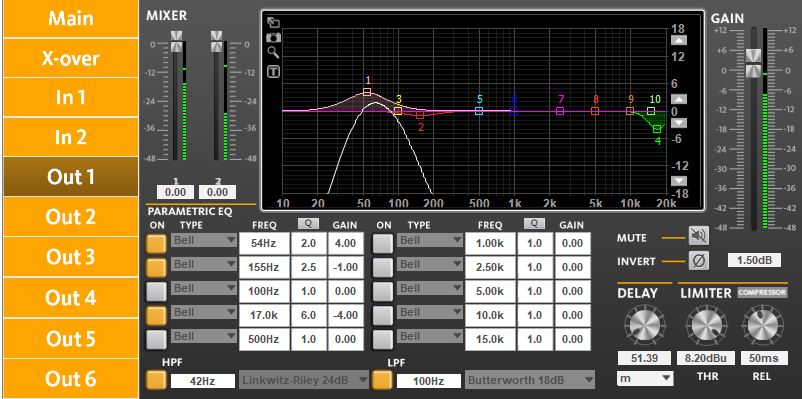Click the up-arrow just above 0 on graph scale
This screenshot has width=802, height=399.
pyautogui.click(x=679, y=99)
